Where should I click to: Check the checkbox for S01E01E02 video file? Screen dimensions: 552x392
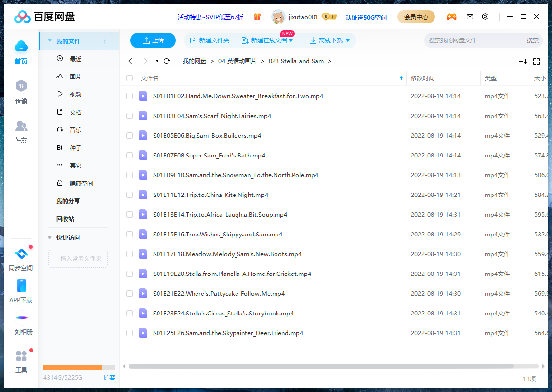(x=129, y=96)
